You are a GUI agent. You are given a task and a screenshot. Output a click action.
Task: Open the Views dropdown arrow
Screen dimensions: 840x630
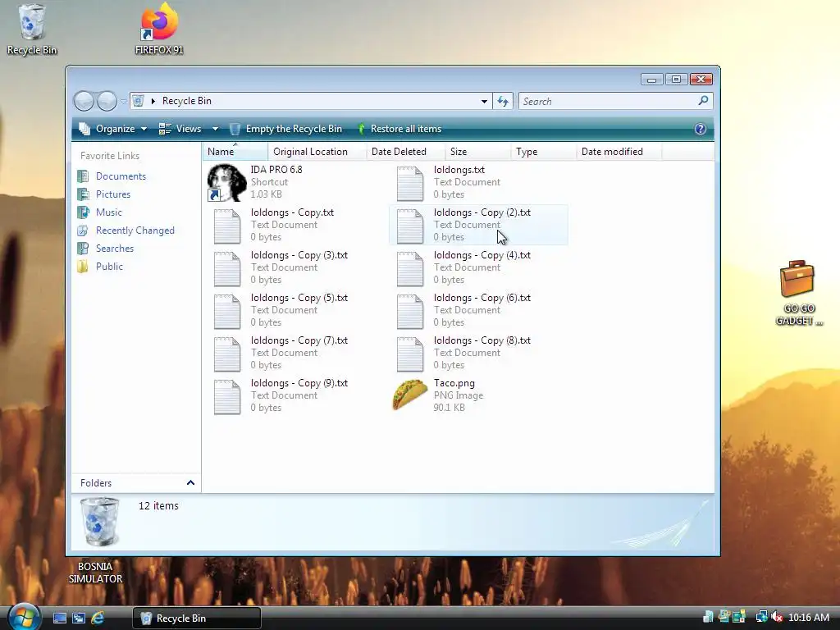(x=216, y=129)
